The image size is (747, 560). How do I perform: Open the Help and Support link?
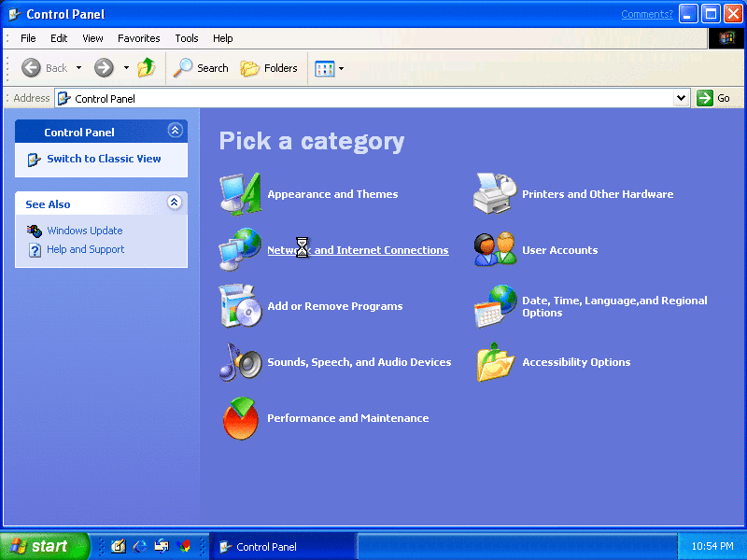[x=85, y=249]
